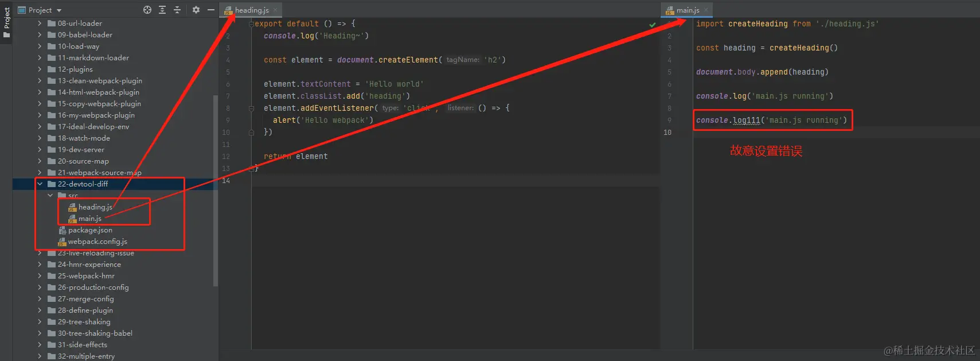980x361 pixels.
Task: Expand the 11-markdown-loader folder
Action: (40, 58)
